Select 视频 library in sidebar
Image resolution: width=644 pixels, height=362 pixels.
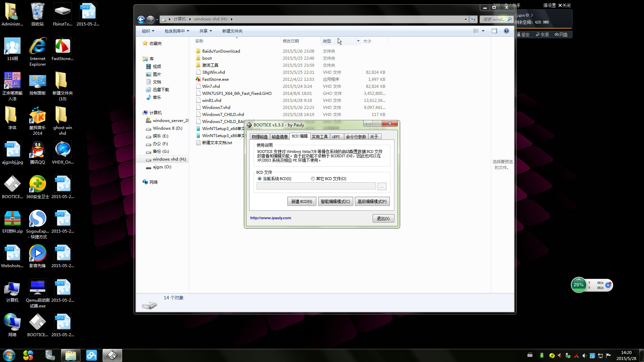157,67
